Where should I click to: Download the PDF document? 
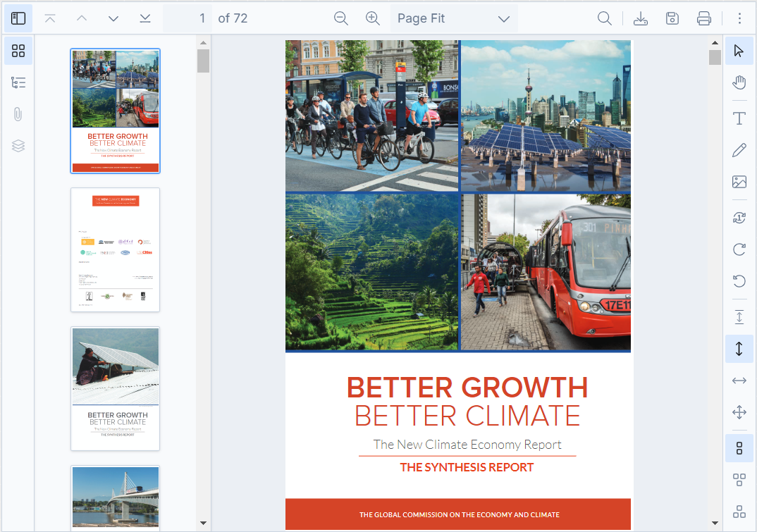pyautogui.click(x=641, y=18)
